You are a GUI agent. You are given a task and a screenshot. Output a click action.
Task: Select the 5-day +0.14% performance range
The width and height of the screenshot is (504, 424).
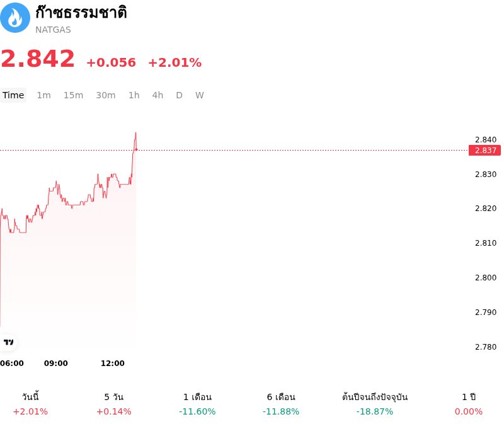pos(114,404)
